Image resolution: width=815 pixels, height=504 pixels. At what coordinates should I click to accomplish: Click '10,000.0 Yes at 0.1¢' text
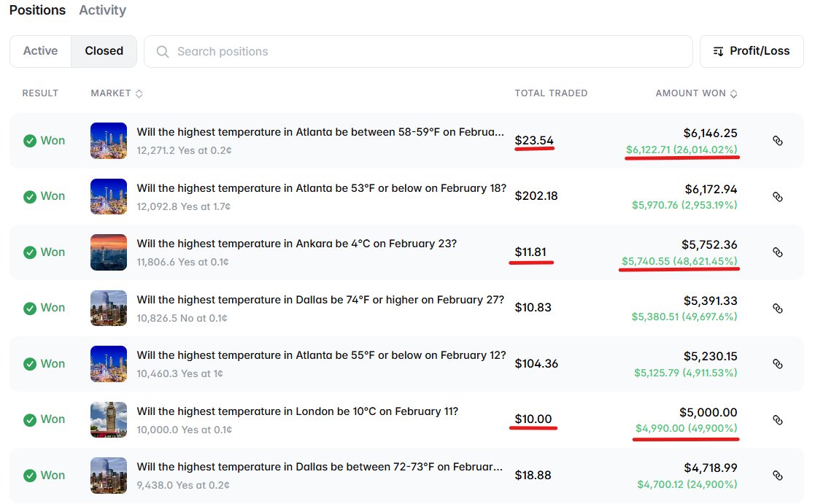tap(184, 430)
